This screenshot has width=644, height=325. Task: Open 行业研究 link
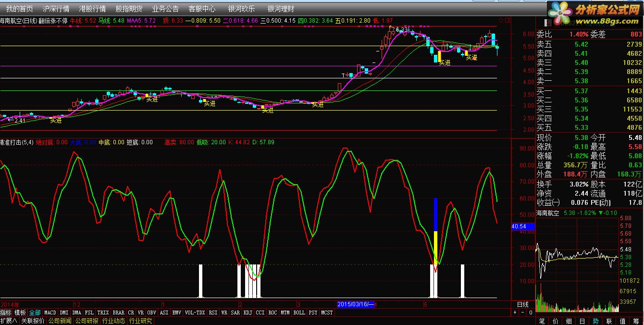(x=140, y=321)
